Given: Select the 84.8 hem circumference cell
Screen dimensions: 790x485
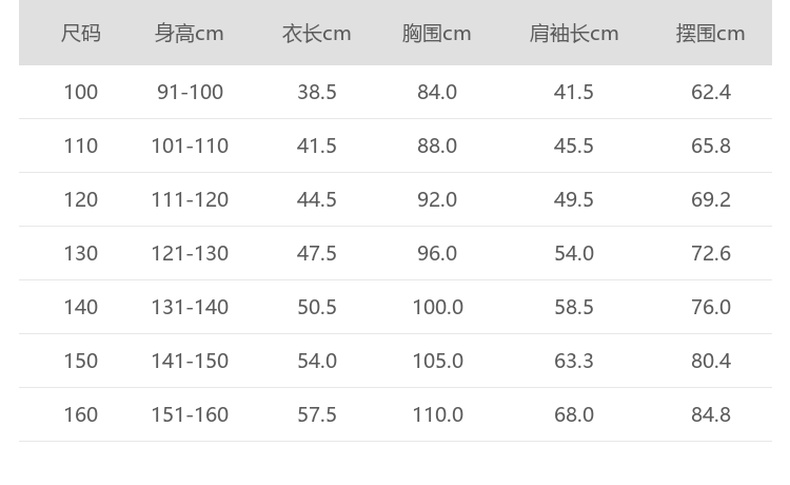Looking at the screenshot, I should (x=711, y=415).
